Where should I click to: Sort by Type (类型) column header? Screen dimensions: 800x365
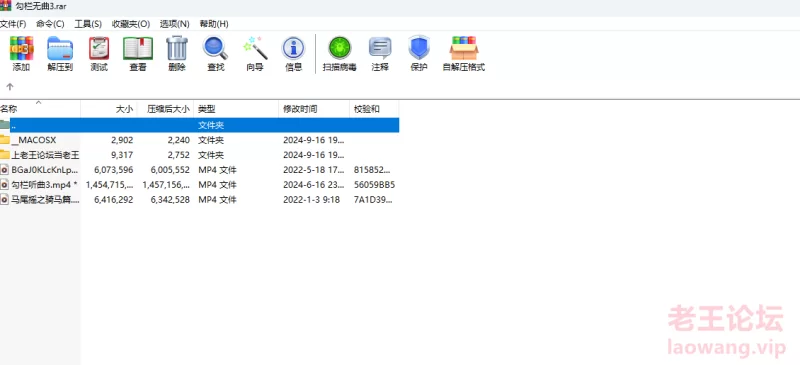(x=236, y=109)
